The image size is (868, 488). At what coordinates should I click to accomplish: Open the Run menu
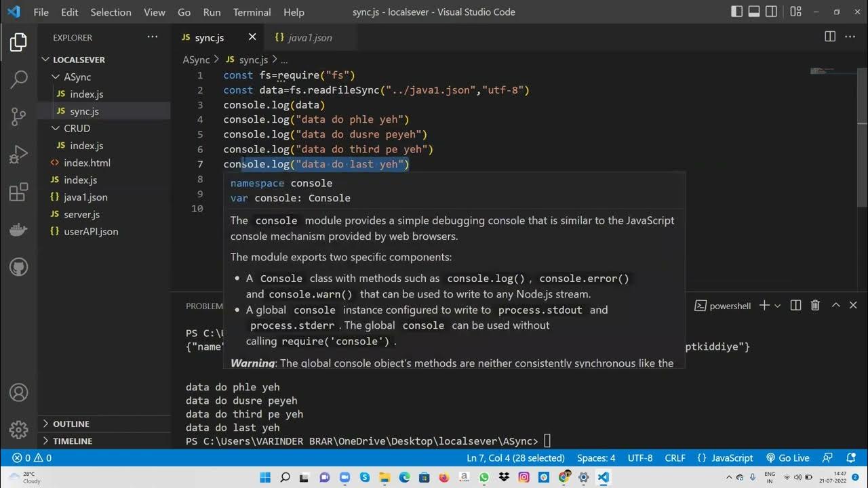pyautogui.click(x=212, y=12)
